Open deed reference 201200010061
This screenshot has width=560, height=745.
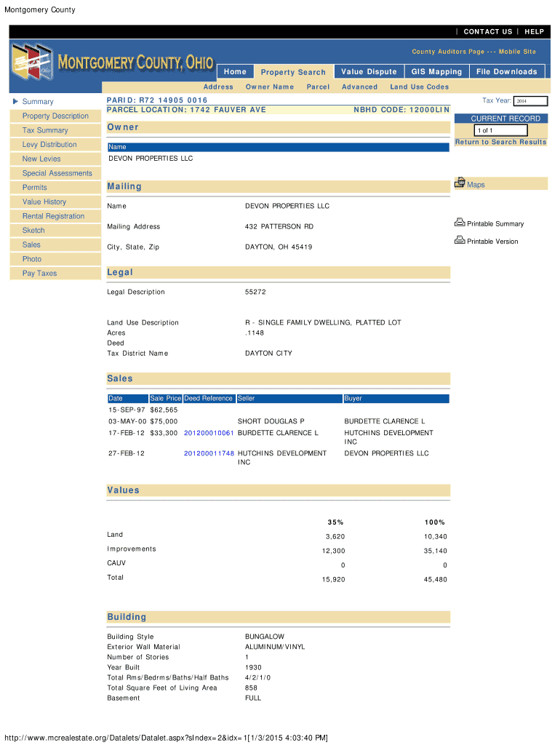209,433
